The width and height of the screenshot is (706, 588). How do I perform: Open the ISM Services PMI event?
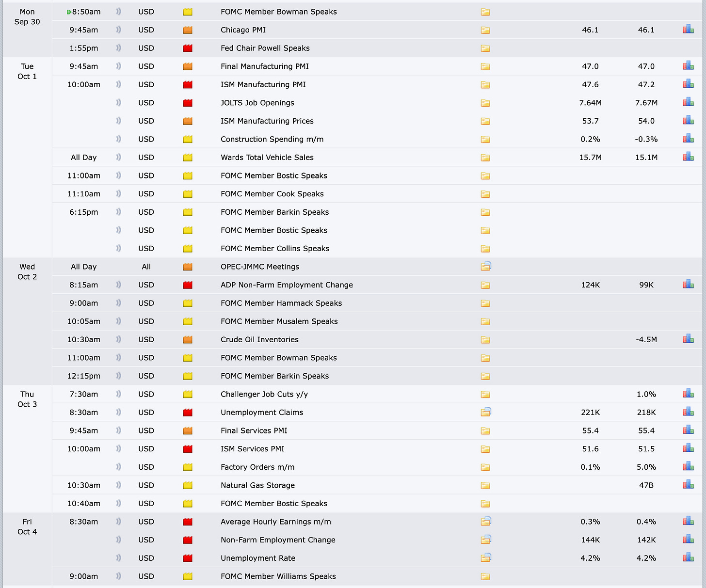253,449
